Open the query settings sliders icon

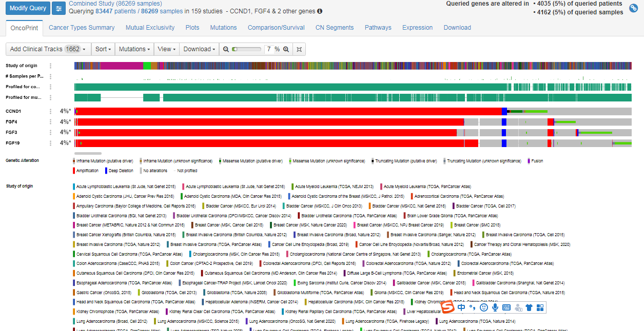(x=59, y=8)
